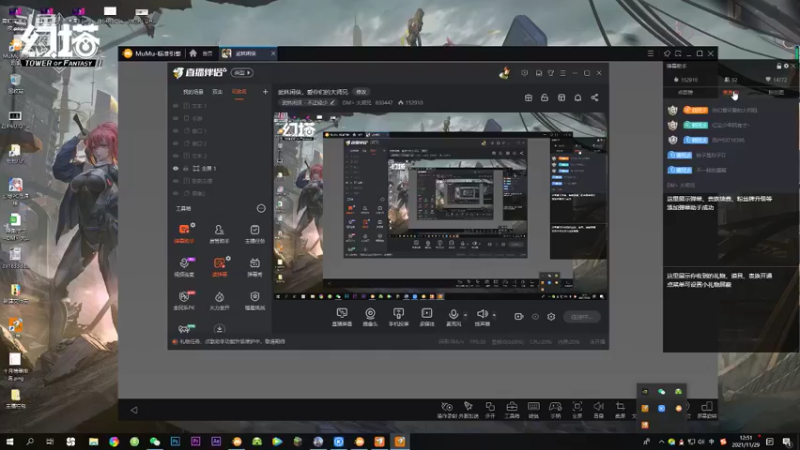Select the 全屏 1 layer row
Image resolution: width=800 pixels, height=450 pixels.
click(219, 168)
